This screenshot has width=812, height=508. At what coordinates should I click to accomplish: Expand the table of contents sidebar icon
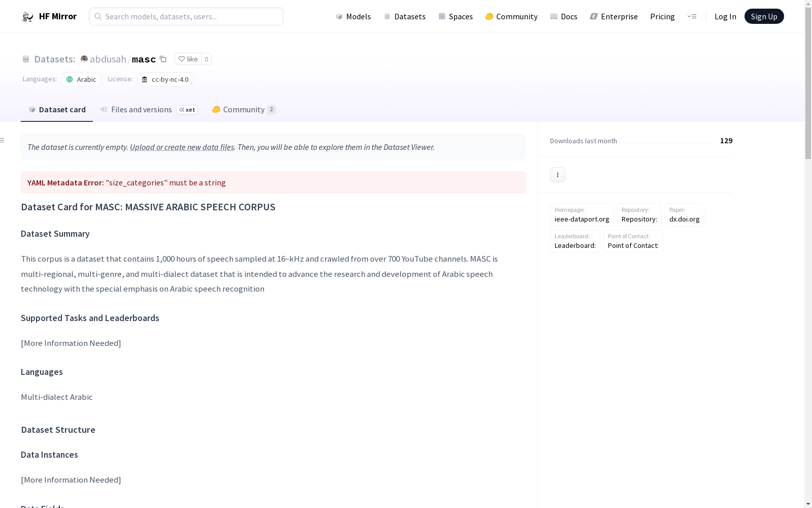pyautogui.click(x=3, y=140)
